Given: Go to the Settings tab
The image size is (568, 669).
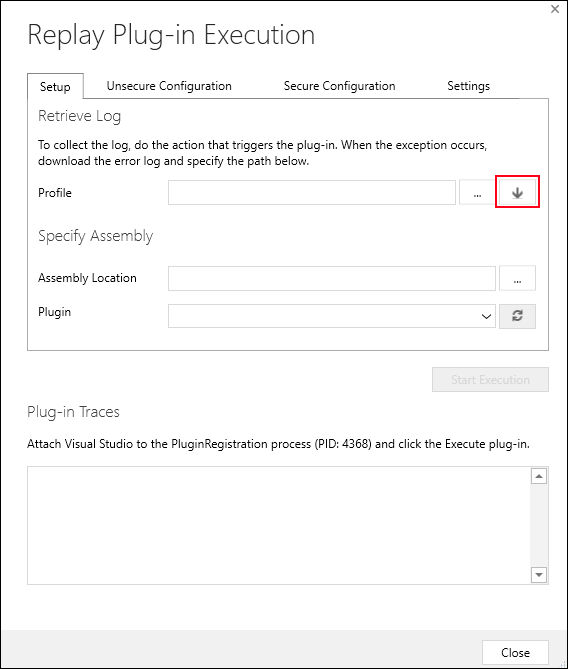Looking at the screenshot, I should [x=468, y=86].
